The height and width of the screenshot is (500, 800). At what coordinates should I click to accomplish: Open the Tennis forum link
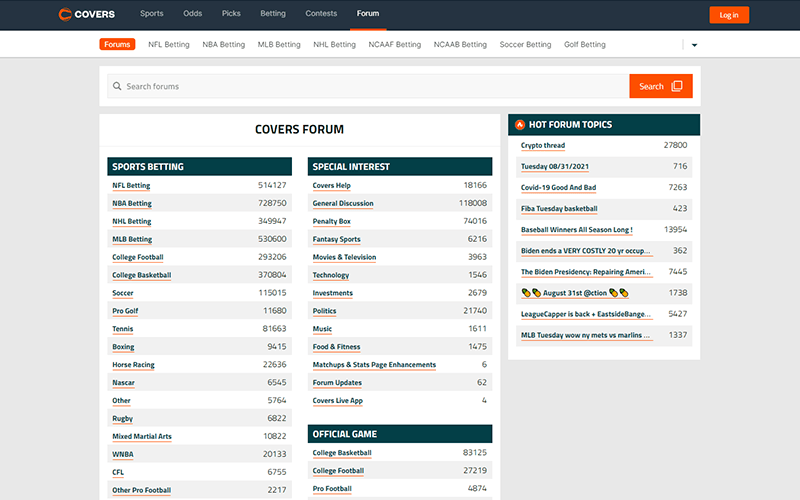click(122, 329)
